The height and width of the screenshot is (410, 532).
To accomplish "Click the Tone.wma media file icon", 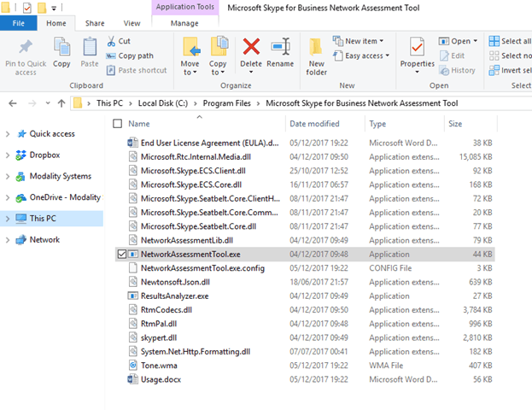I will [133, 366].
